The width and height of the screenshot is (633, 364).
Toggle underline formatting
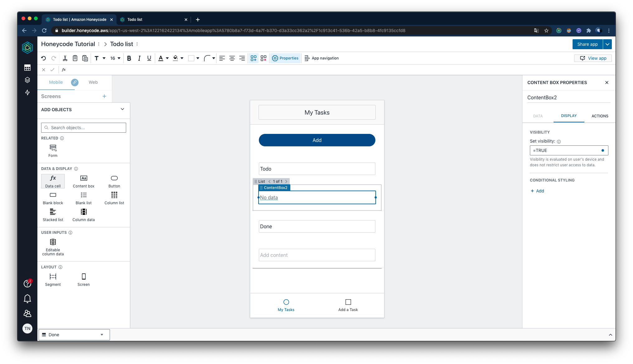[149, 58]
